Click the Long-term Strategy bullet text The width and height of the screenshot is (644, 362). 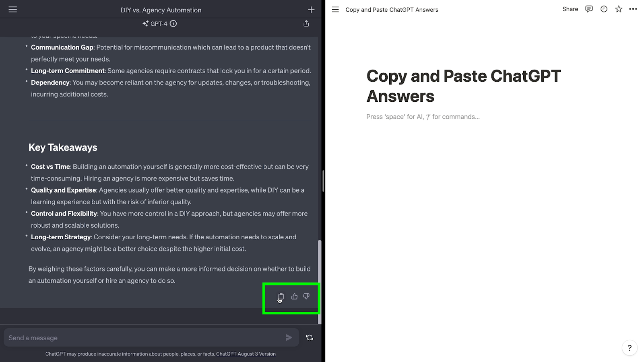click(164, 243)
